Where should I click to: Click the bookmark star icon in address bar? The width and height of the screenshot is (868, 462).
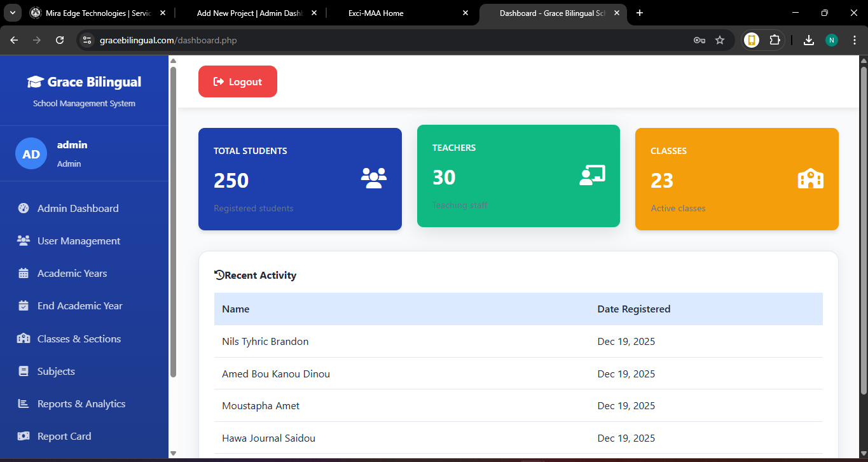720,40
